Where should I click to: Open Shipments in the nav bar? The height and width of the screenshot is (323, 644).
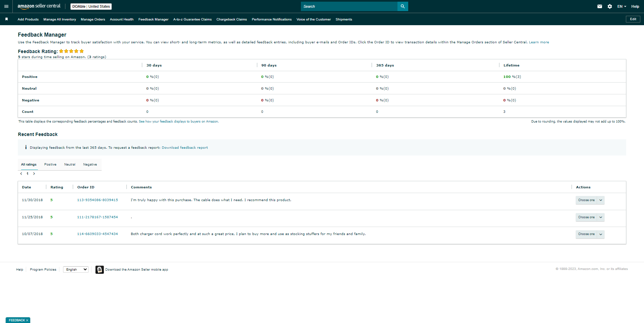tap(344, 19)
